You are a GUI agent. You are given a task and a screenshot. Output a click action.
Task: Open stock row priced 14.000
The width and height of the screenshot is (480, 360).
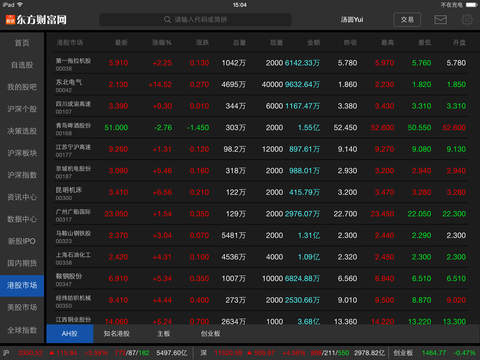pos(261,318)
